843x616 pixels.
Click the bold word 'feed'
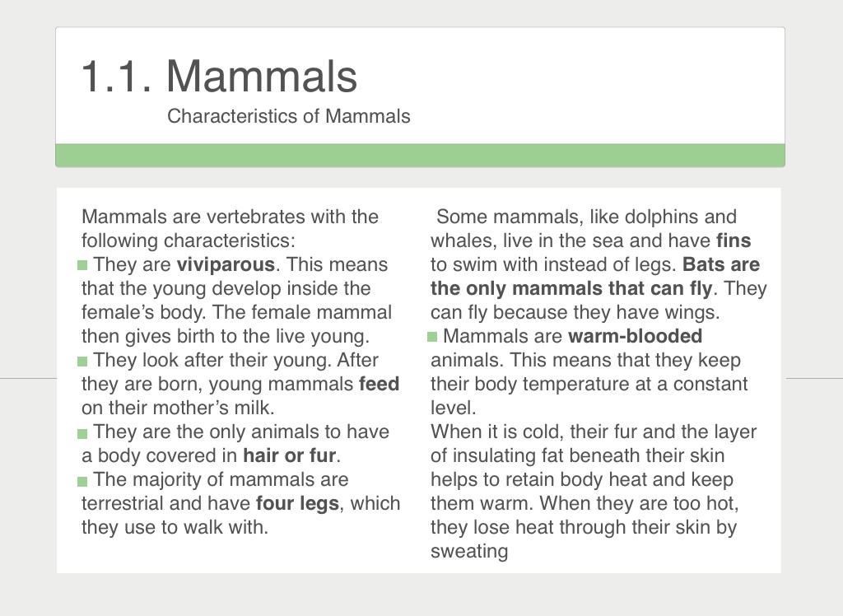coord(379,385)
